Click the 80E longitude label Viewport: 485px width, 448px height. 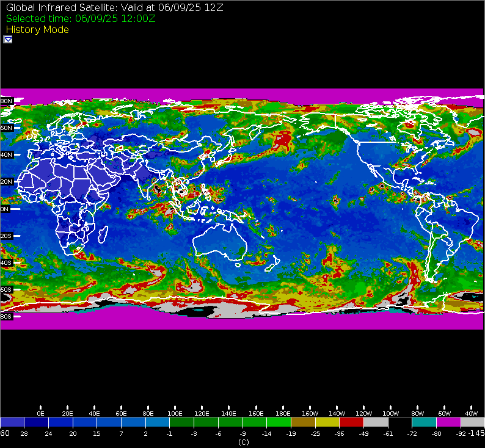click(148, 413)
